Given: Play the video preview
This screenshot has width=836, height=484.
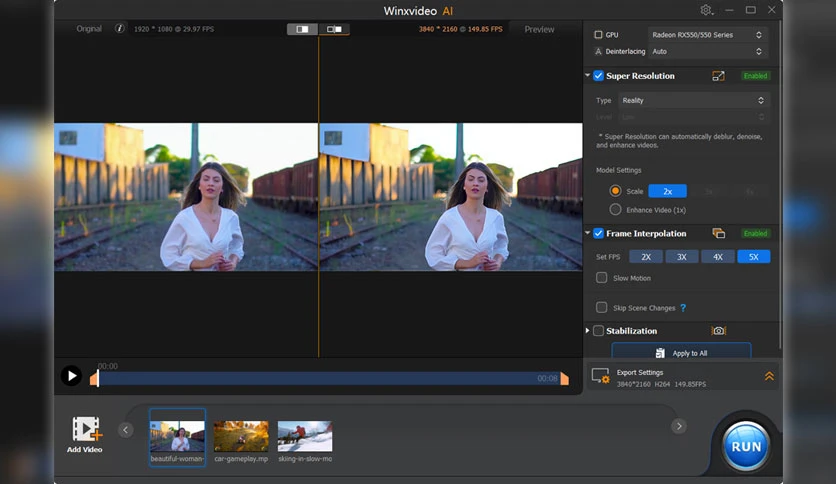Looking at the screenshot, I should click(x=71, y=376).
